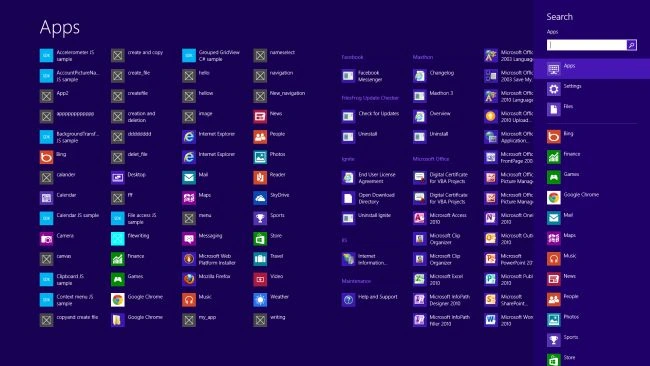Viewport: 650px width, 366px height.
Task: Open the People app icon in Apps list
Action: point(260,137)
